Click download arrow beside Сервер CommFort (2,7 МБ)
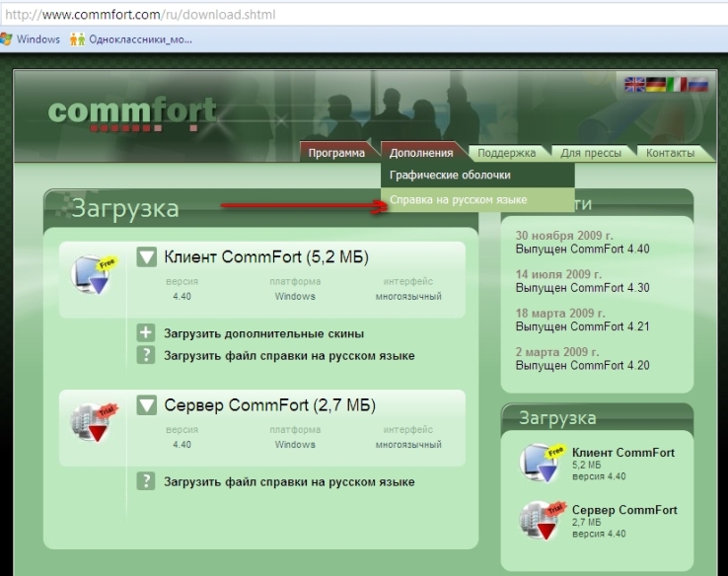The width and height of the screenshot is (728, 576). pos(147,405)
